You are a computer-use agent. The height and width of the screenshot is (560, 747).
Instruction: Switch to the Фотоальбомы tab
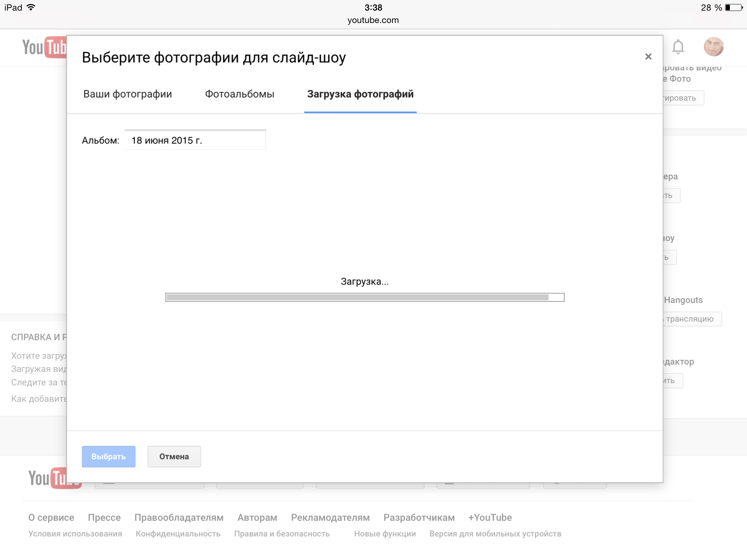pos(239,94)
